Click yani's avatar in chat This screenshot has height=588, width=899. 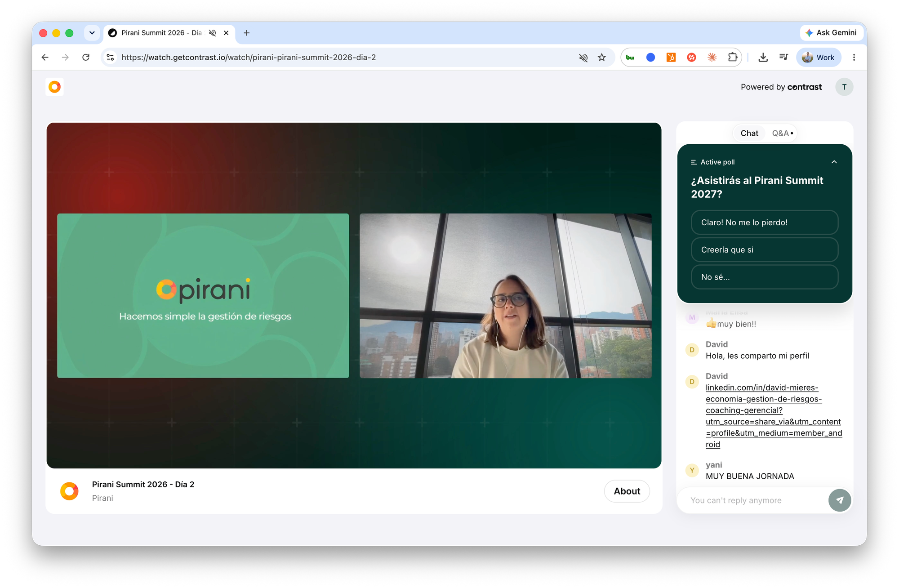coord(692,470)
